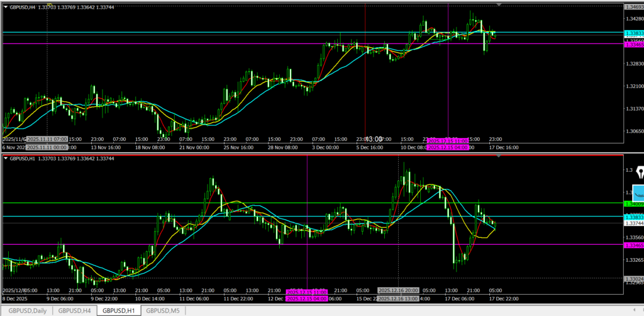Image resolution: width=644 pixels, height=316 pixels.
Task: Open dropdown arrow beside GBPUSD,H1 title
Action: 6,159
